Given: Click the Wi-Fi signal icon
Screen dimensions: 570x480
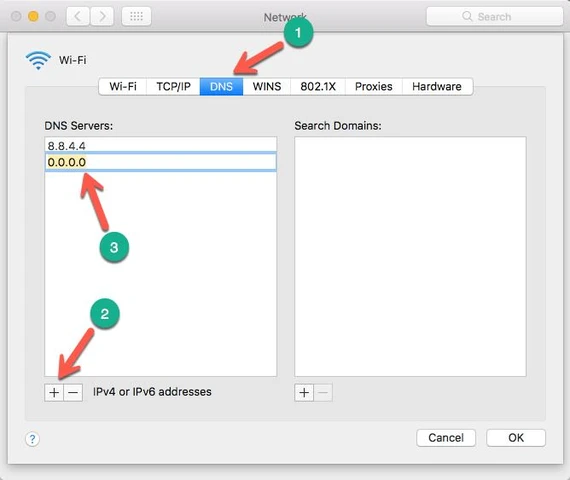Looking at the screenshot, I should coord(38,60).
